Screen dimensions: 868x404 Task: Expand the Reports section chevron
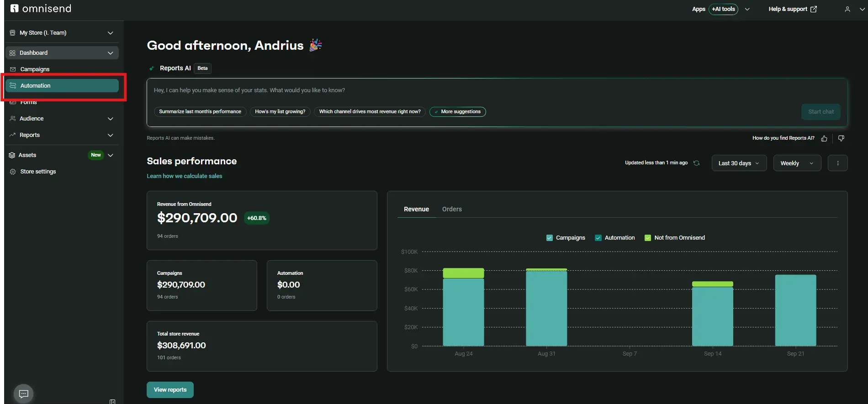pyautogui.click(x=110, y=135)
